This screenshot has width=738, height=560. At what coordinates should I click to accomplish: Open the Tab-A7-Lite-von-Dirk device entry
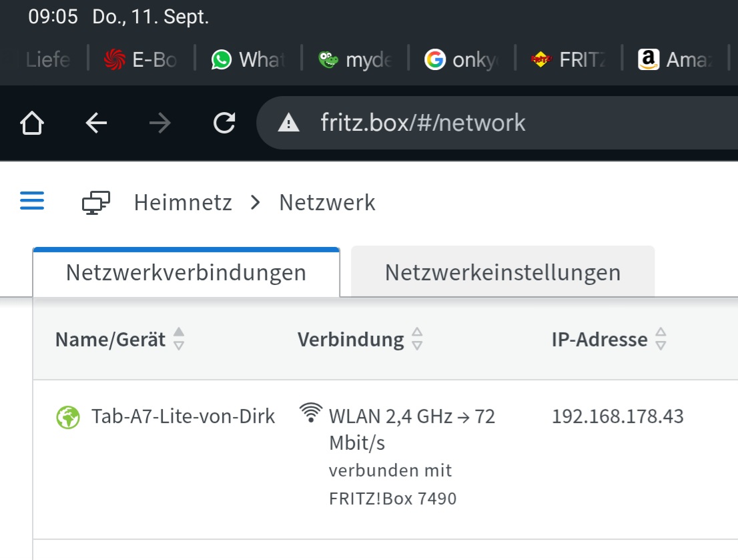(x=183, y=416)
